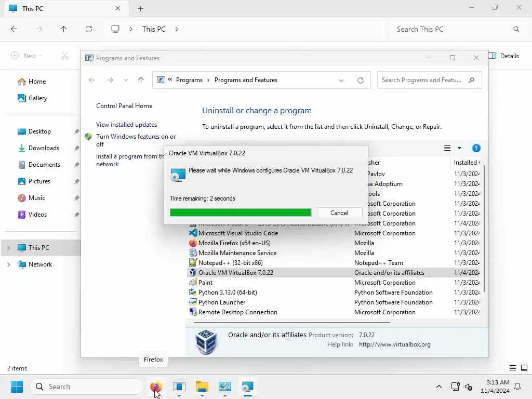532x399 pixels.
Task: Open a new File Explorer tab
Action: click(x=140, y=9)
